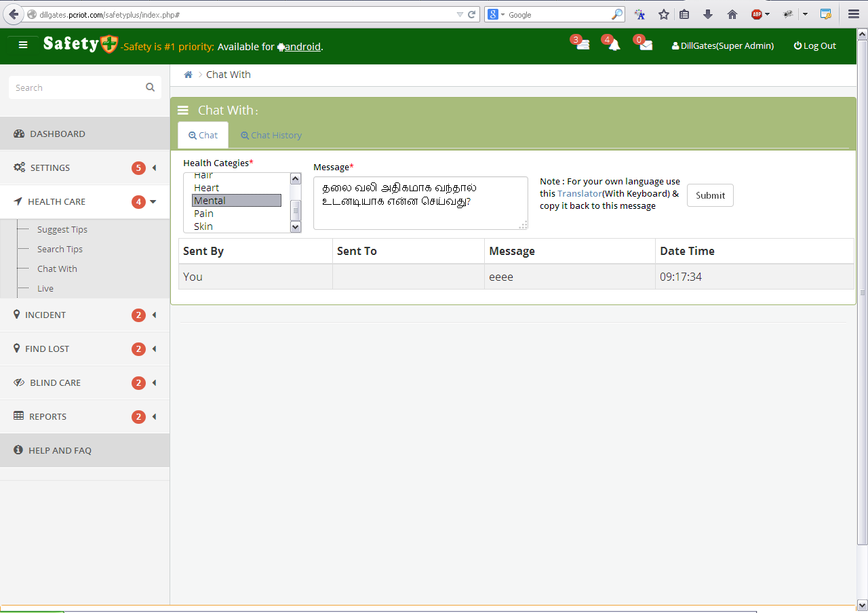Click the Translator link in the note

point(579,193)
